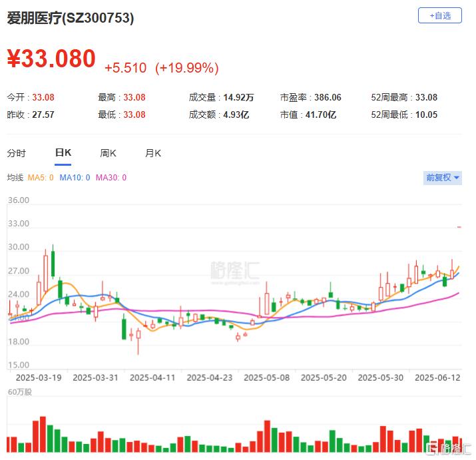Click the 33.00 price axis label

coord(19,224)
